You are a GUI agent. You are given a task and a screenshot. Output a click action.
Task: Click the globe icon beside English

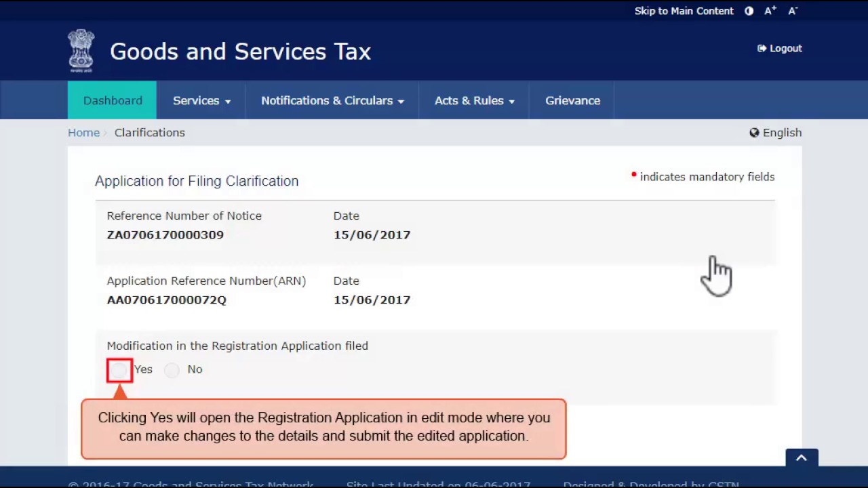point(754,133)
